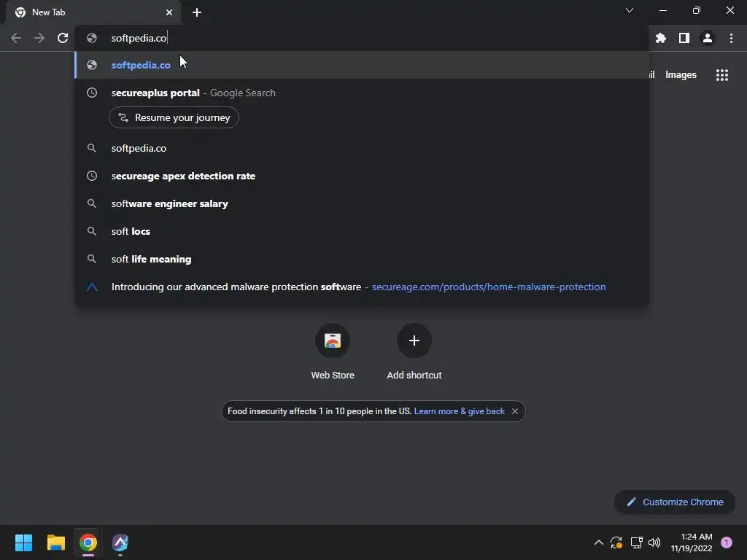Click the back navigation arrow

(x=16, y=38)
